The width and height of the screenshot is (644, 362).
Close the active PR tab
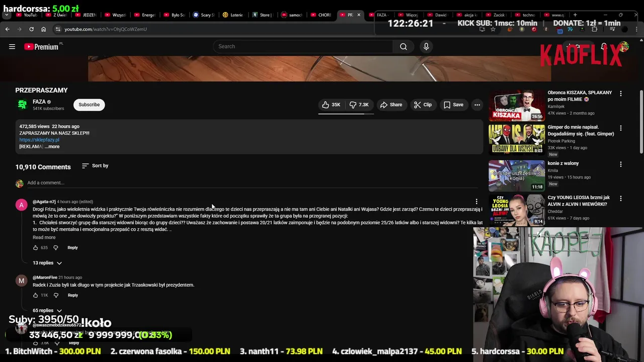coord(359,15)
